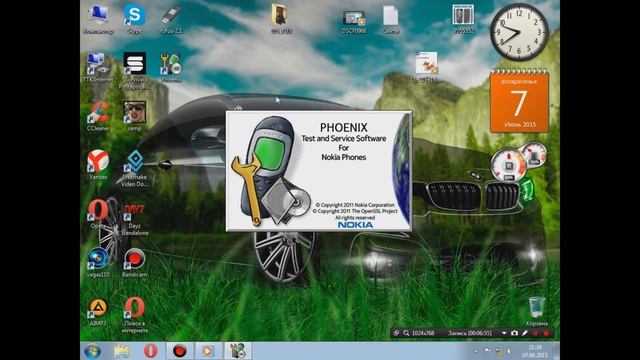Image resolution: width=640 pixels, height=360 pixels.
Task: Select the pencil draw tool on recording bar
Action: (524, 333)
